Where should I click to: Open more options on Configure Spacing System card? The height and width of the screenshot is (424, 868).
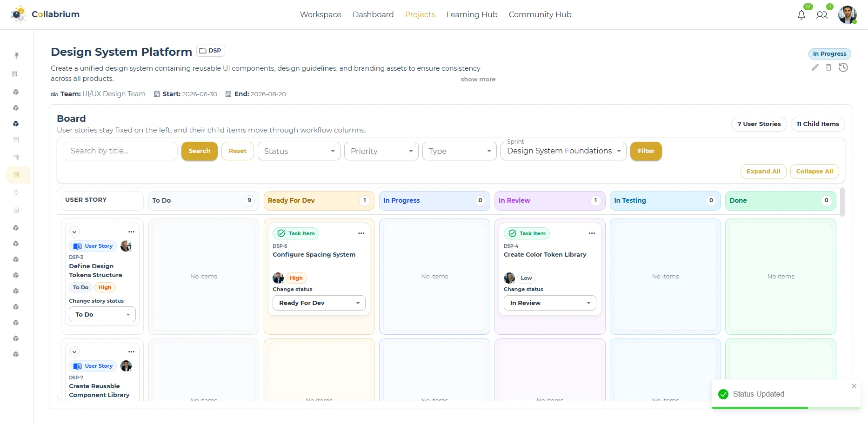361,233
